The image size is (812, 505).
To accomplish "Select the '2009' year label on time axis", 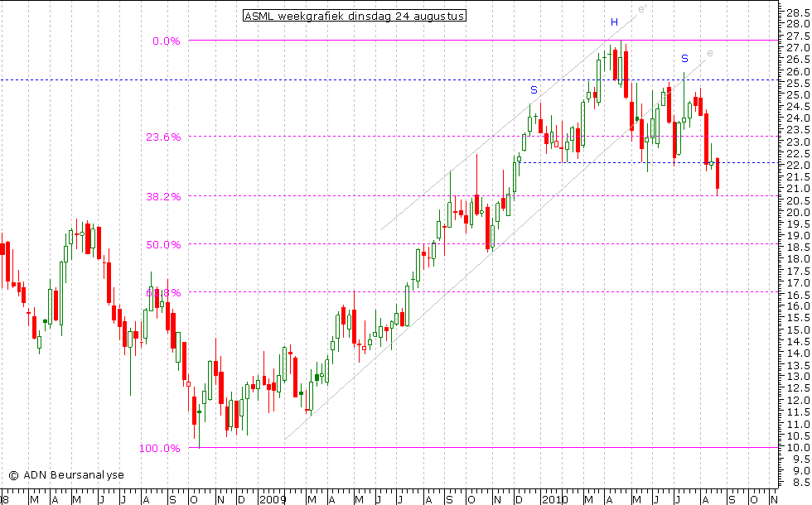I will click(x=273, y=500).
